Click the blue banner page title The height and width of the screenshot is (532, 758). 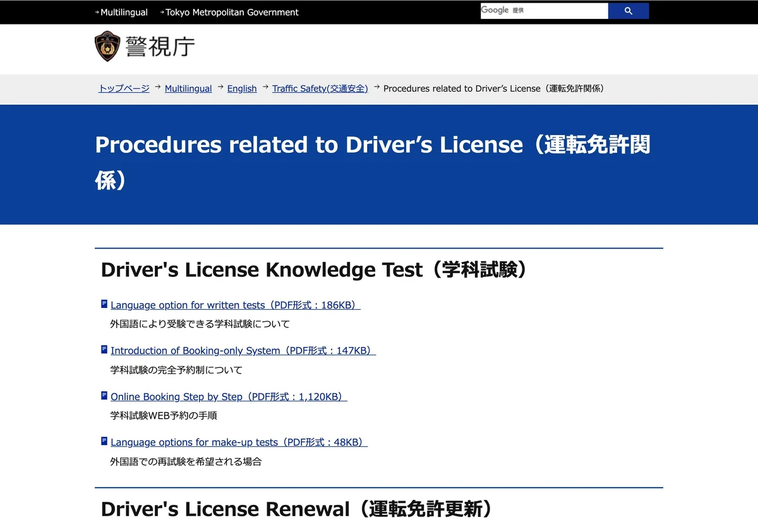click(x=373, y=162)
